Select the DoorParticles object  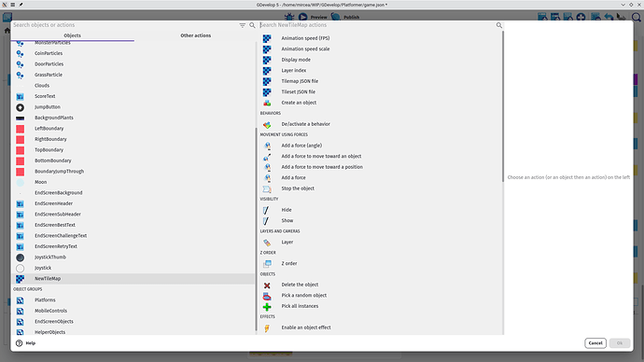tap(133, 64)
